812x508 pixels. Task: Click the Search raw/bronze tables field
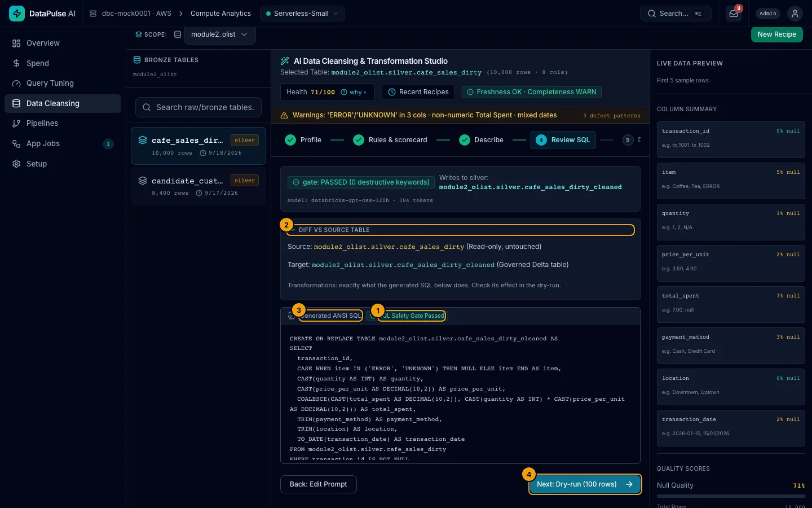coord(198,107)
